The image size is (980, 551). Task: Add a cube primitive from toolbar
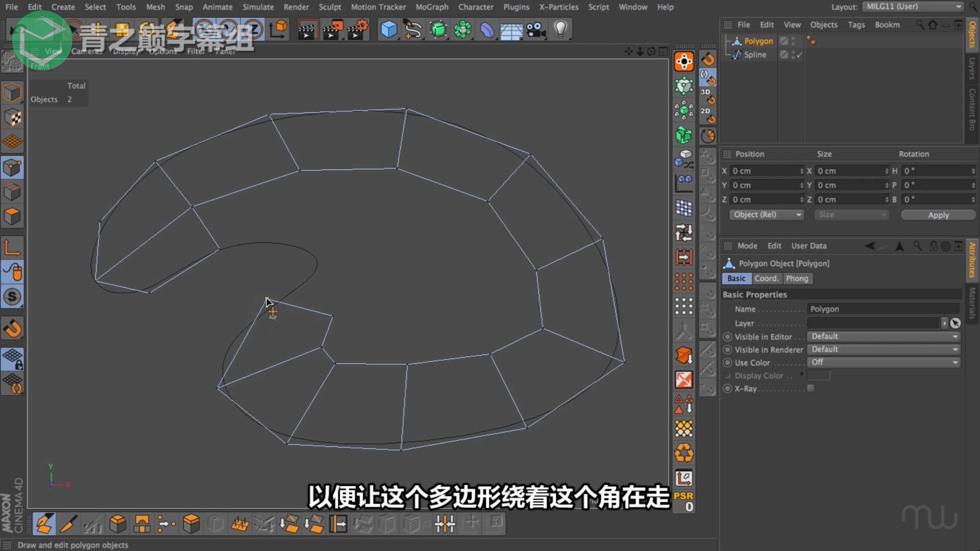click(x=388, y=30)
